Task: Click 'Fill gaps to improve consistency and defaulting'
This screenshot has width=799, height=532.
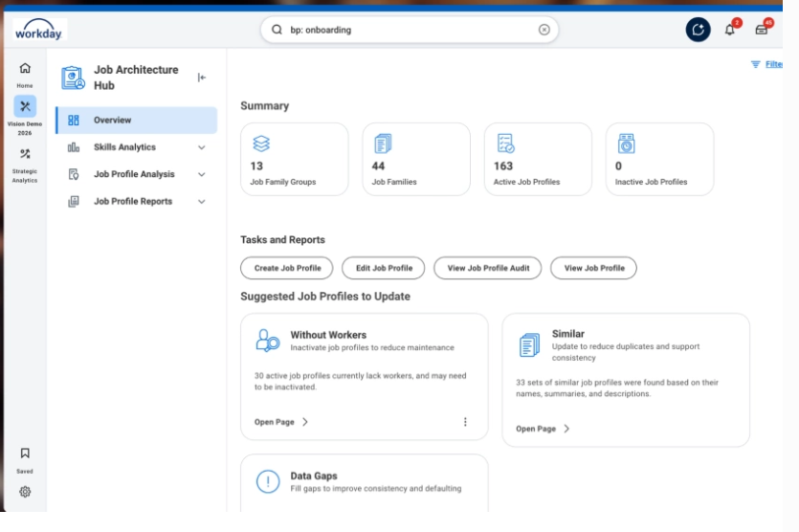Action: (x=376, y=488)
